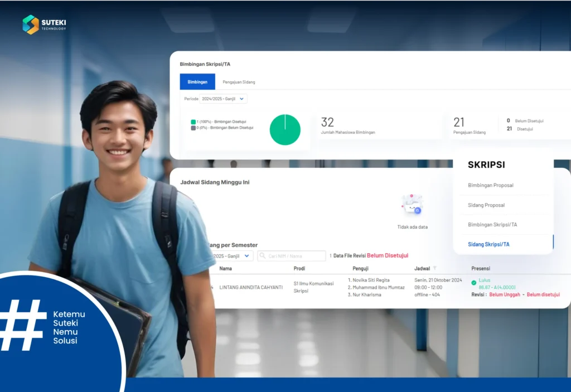Toggle the Bimbingan Disetujui legend entry
The image size is (571, 392).
[x=219, y=120]
